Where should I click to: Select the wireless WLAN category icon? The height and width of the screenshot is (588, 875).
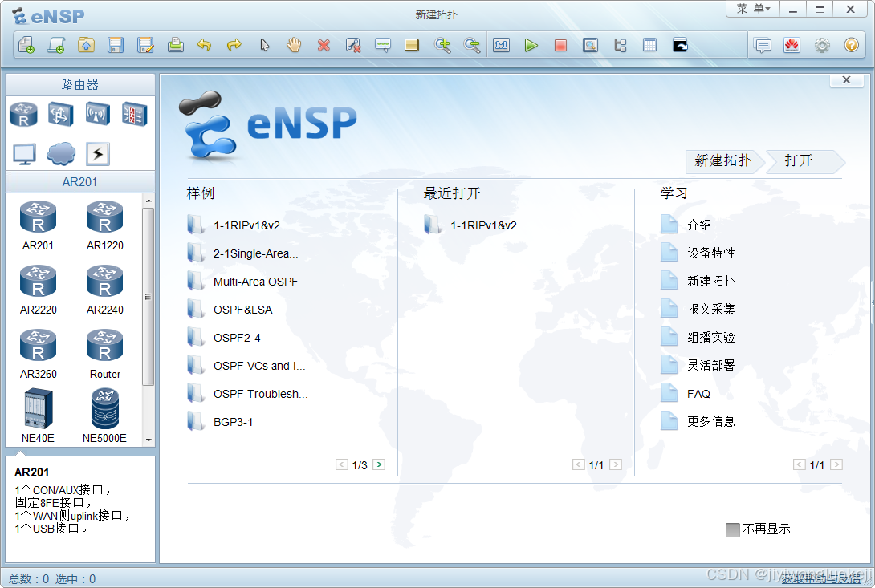coord(97,115)
